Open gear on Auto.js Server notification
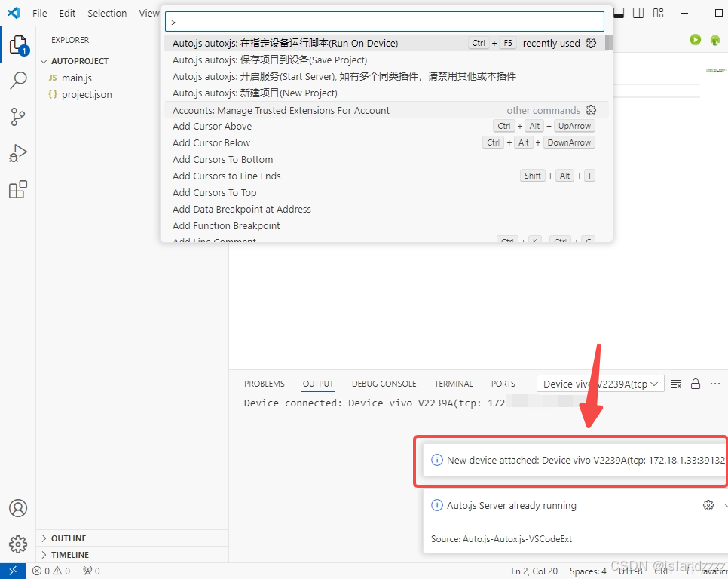Viewport: 728px width, 579px height. click(708, 505)
